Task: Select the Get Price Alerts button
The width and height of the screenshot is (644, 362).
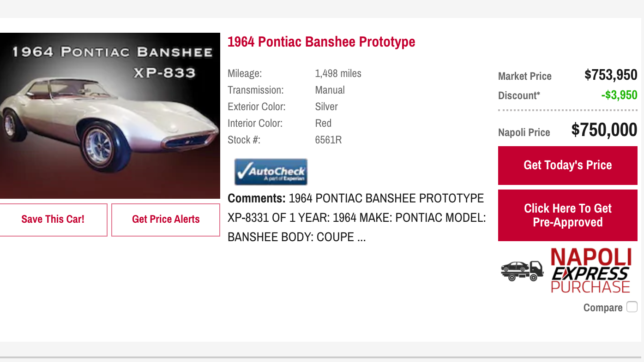Action: (166, 220)
